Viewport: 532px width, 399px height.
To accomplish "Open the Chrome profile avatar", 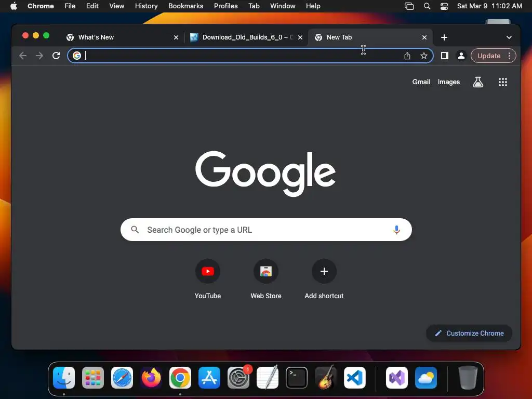I will [461, 56].
